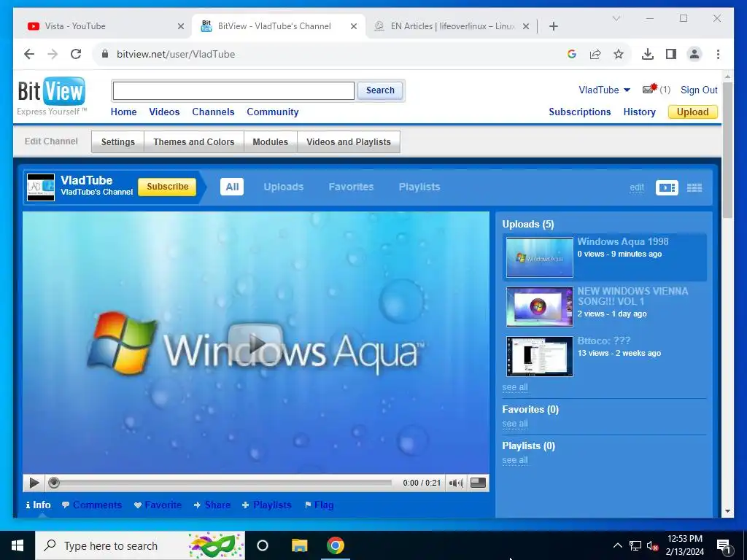Click VladTube channel avatar
The height and width of the screenshot is (560, 747).
coord(41,187)
